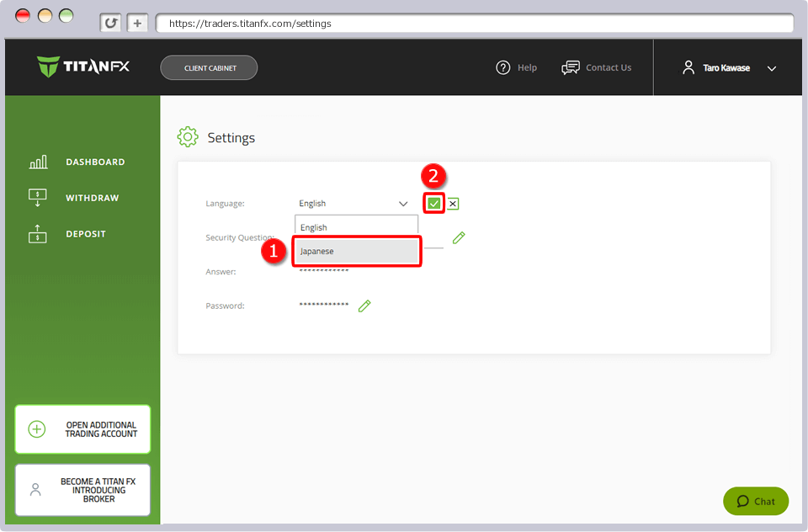
Task: Open a new tab with plus button
Action: point(137,24)
